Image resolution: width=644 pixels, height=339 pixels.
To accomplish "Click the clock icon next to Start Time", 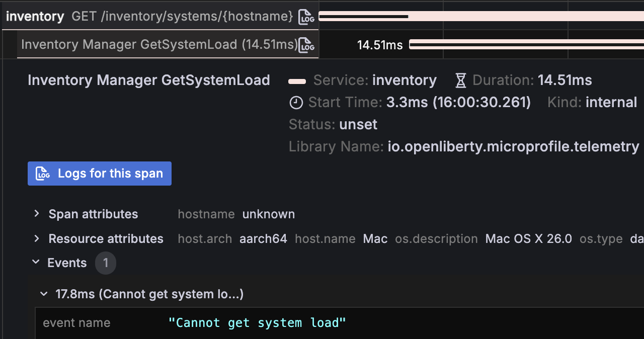I will pyautogui.click(x=296, y=102).
